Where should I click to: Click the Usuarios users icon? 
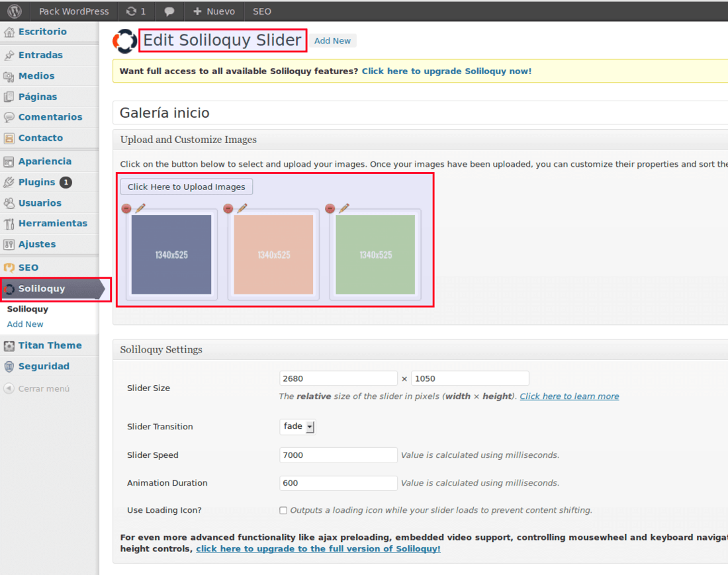(9, 203)
